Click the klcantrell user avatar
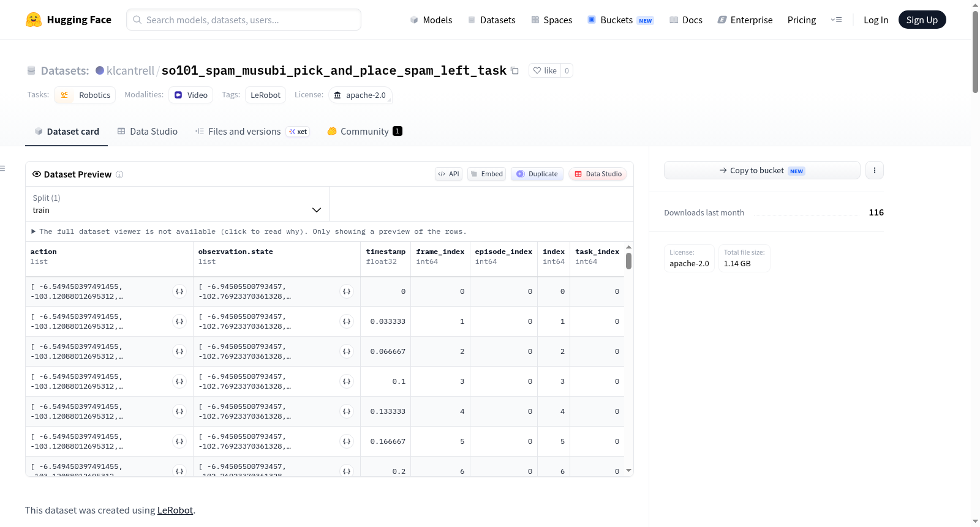980x527 pixels. pyautogui.click(x=100, y=70)
